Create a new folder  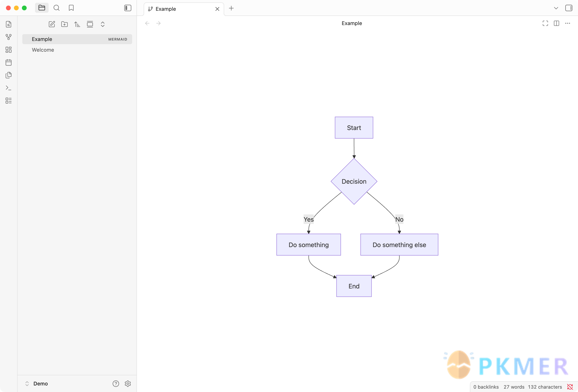pos(64,24)
